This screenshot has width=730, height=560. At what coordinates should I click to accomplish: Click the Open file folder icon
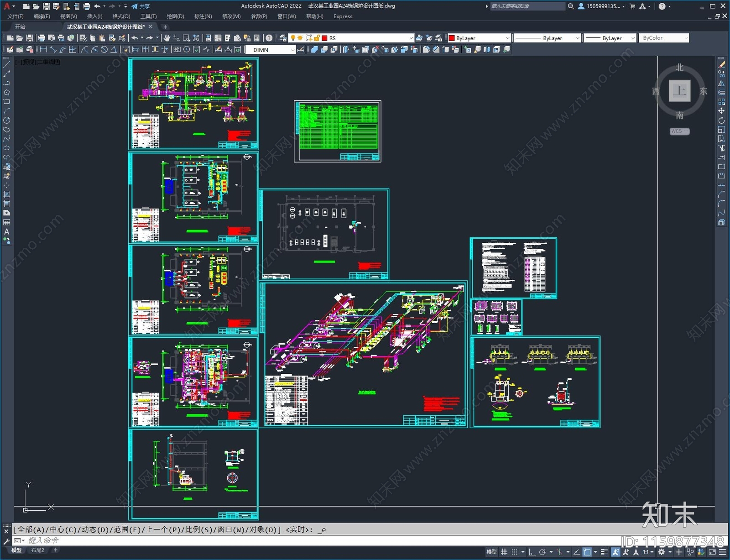point(19,38)
